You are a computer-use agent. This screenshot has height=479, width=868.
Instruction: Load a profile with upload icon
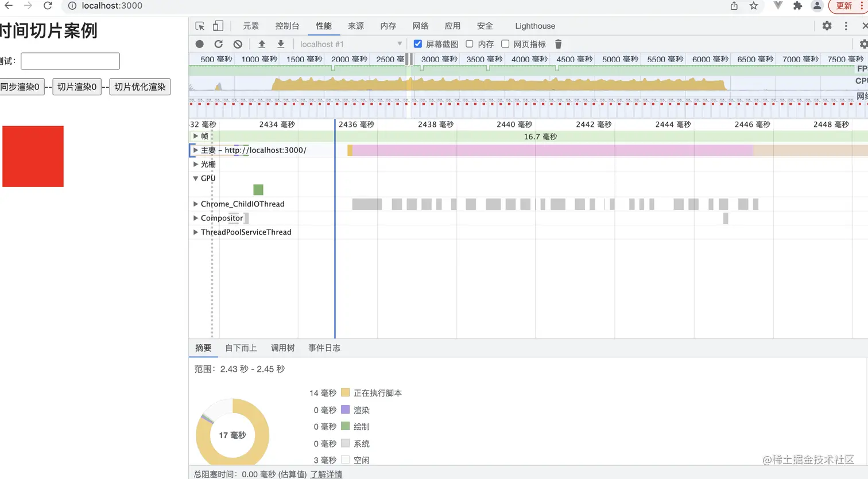tap(262, 44)
